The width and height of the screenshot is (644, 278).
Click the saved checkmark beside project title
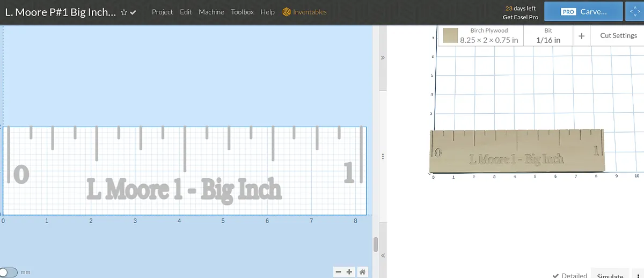click(x=133, y=12)
